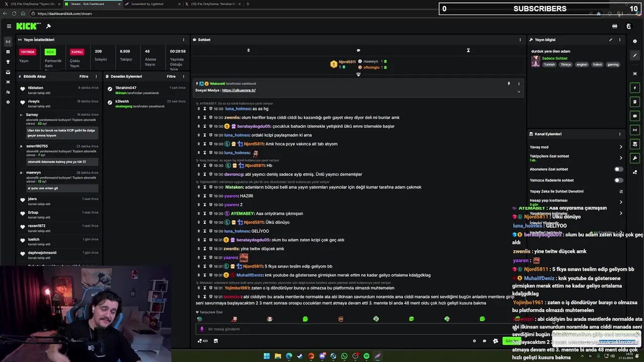Open Etkinlik Akışı three-dot menu

96,76
